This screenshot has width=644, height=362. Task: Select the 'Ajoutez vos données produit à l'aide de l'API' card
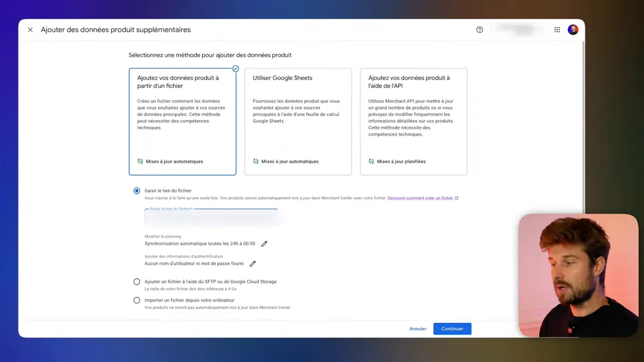[x=413, y=121]
